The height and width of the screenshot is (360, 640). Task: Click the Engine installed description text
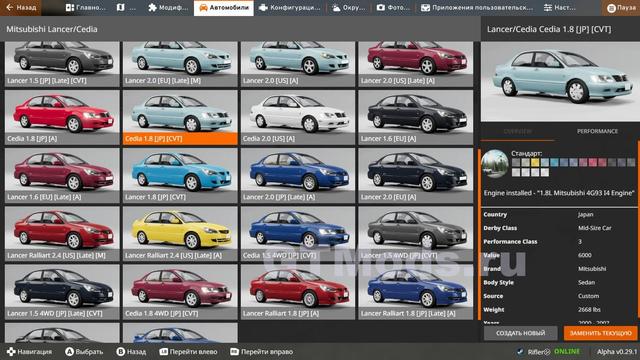(559, 193)
